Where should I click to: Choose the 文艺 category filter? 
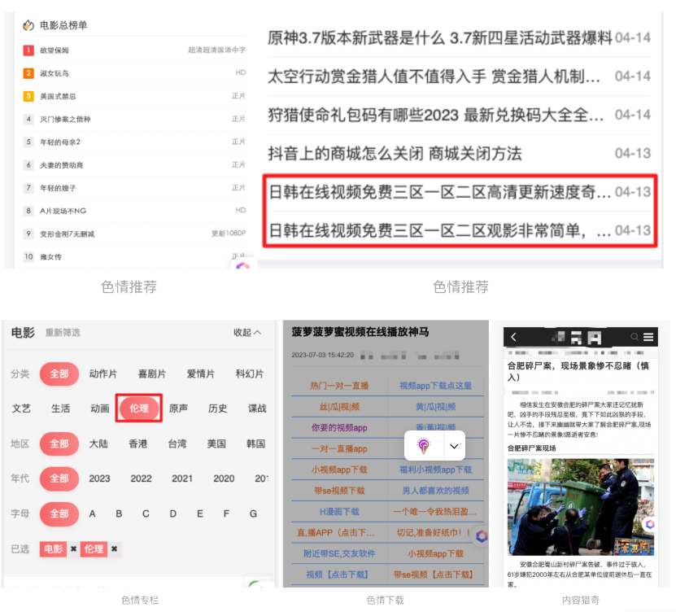pos(21,408)
